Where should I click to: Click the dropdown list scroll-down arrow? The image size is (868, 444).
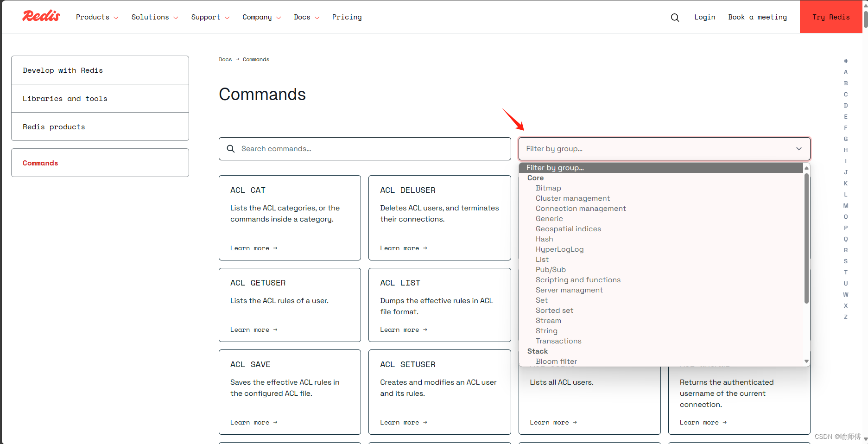(806, 361)
